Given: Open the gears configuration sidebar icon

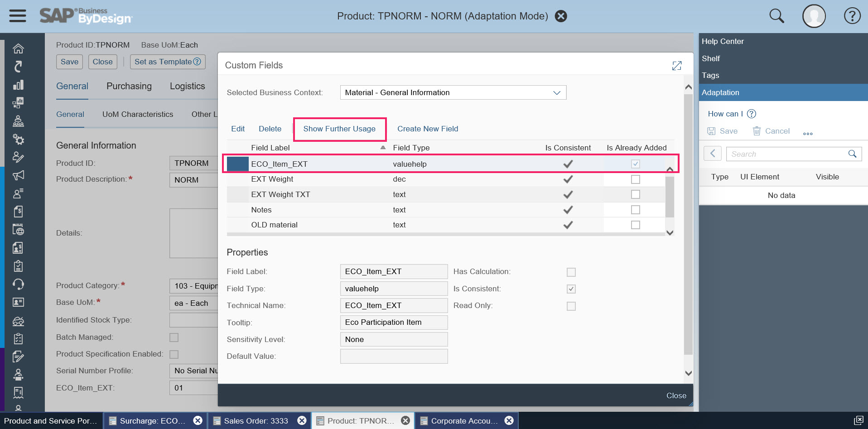Looking at the screenshot, I should 18,139.
